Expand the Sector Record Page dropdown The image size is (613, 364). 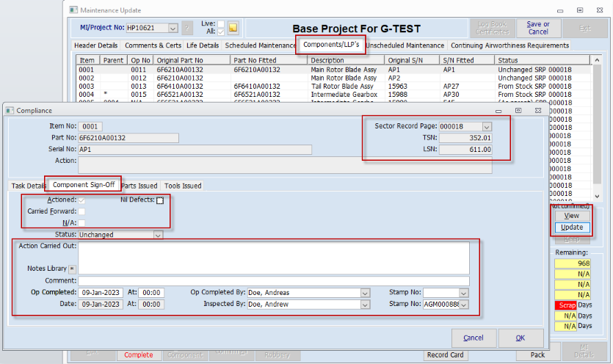487,127
